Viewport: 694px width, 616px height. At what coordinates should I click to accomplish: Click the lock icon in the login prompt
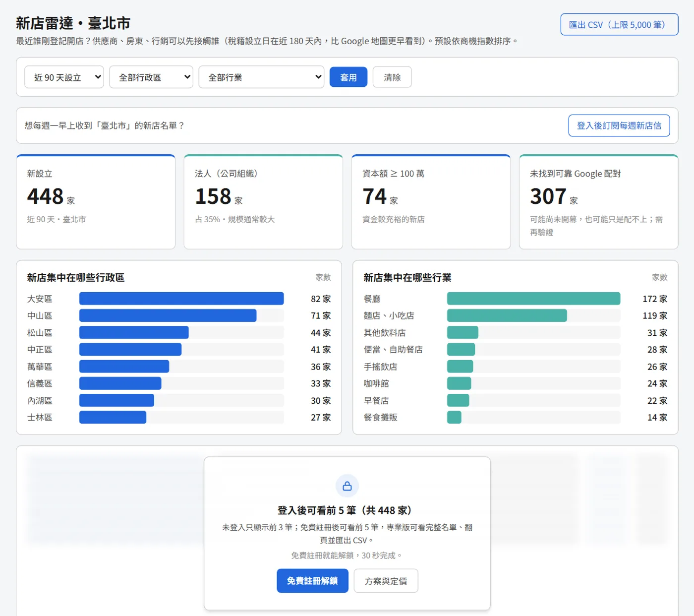[347, 486]
